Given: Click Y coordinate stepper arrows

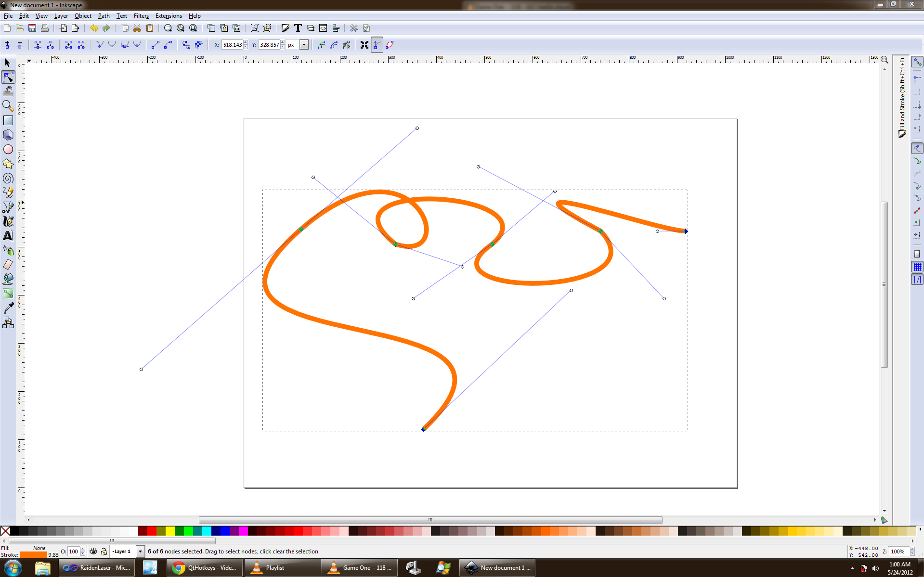Looking at the screenshot, I should tap(283, 45).
